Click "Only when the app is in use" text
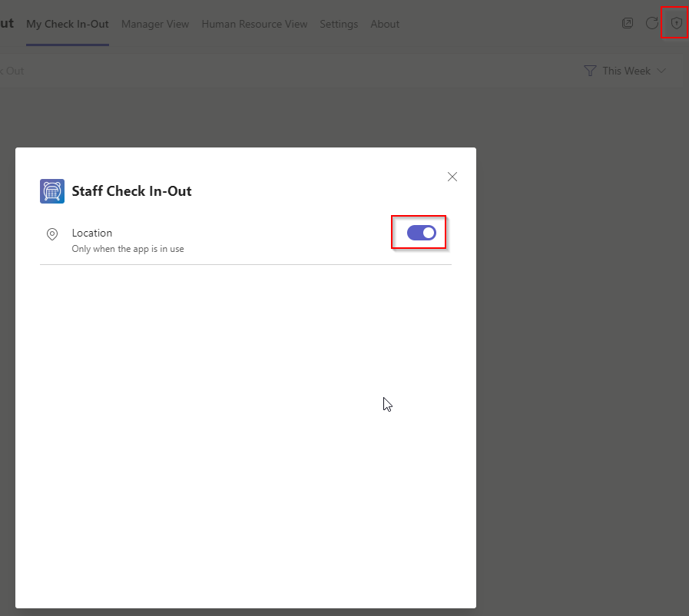 tap(128, 249)
